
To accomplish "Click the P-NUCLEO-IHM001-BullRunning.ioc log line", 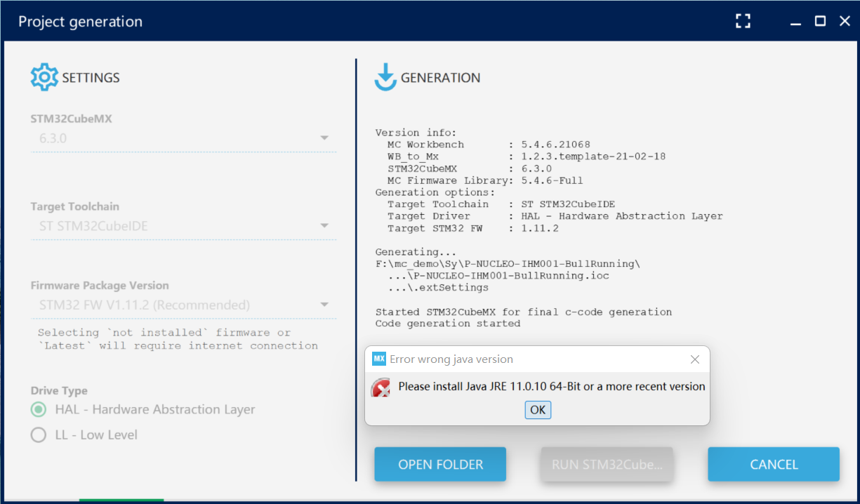I will [498, 276].
